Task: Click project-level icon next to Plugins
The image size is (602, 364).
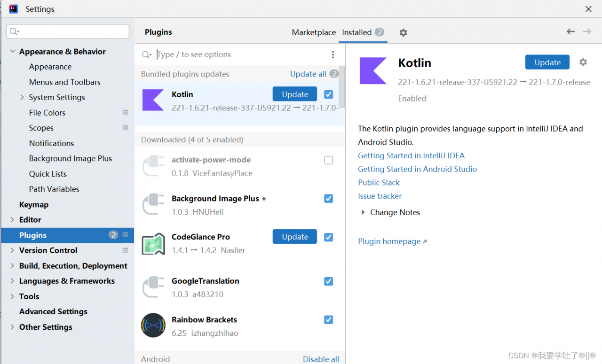Action: (x=125, y=235)
